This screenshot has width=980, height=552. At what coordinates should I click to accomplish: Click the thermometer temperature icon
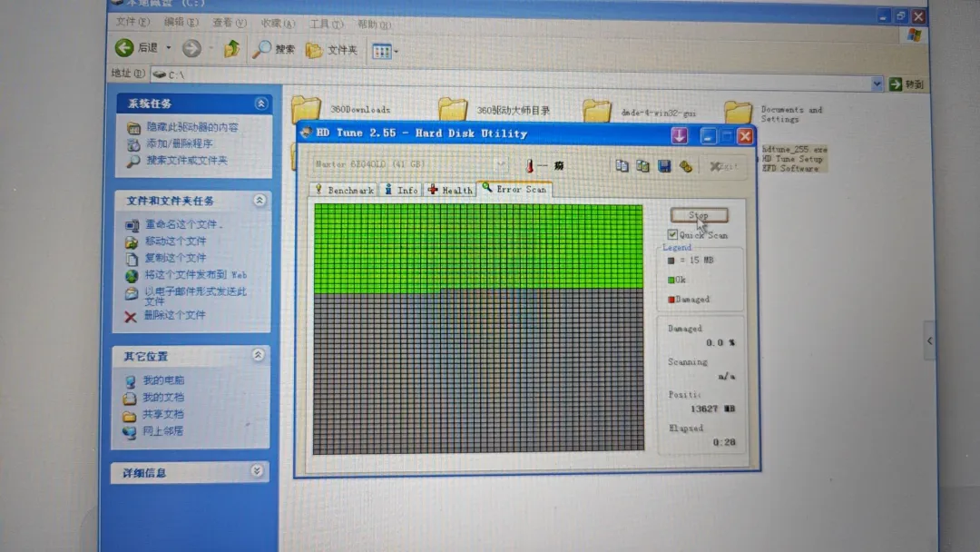point(529,165)
